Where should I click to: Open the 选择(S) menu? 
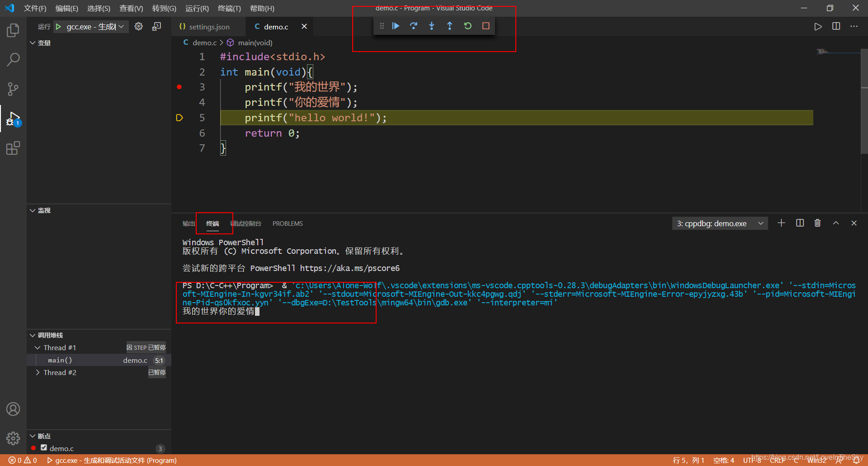pyautogui.click(x=99, y=9)
